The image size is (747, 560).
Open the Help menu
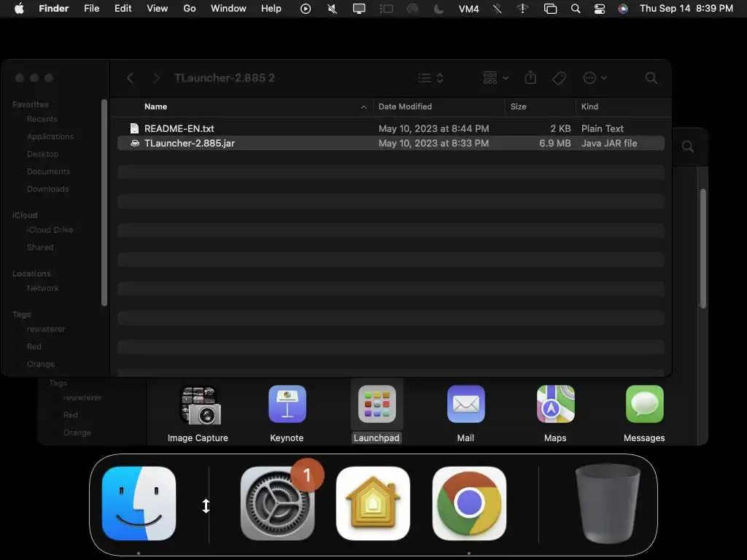[271, 9]
